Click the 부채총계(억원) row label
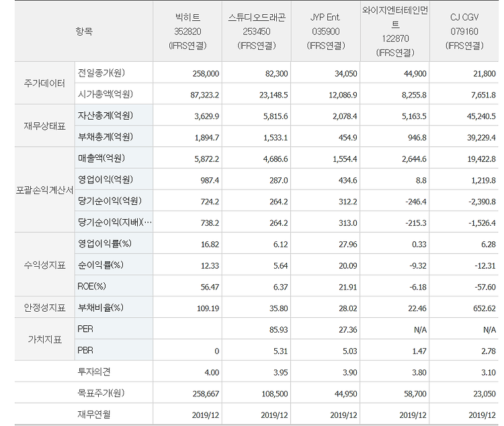504x426 pixels. point(105,137)
